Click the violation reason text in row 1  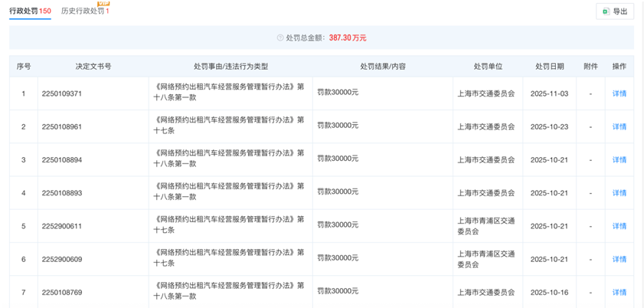pos(229,93)
